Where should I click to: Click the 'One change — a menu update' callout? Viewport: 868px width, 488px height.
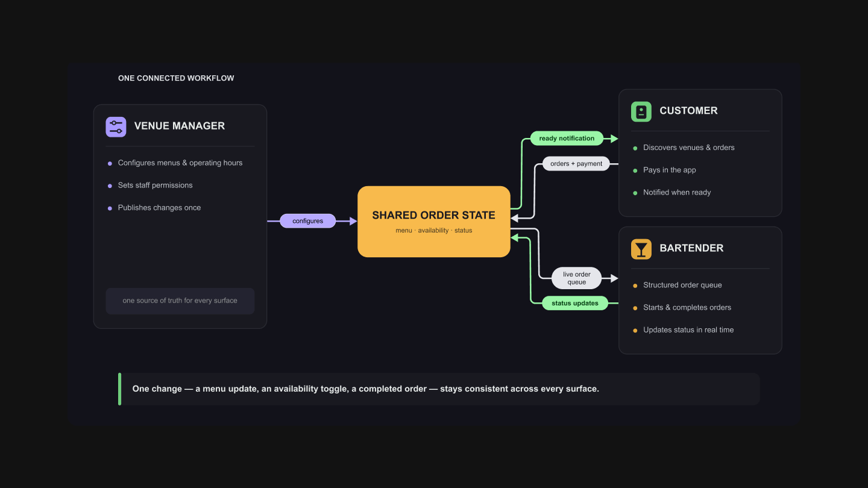pyautogui.click(x=439, y=389)
